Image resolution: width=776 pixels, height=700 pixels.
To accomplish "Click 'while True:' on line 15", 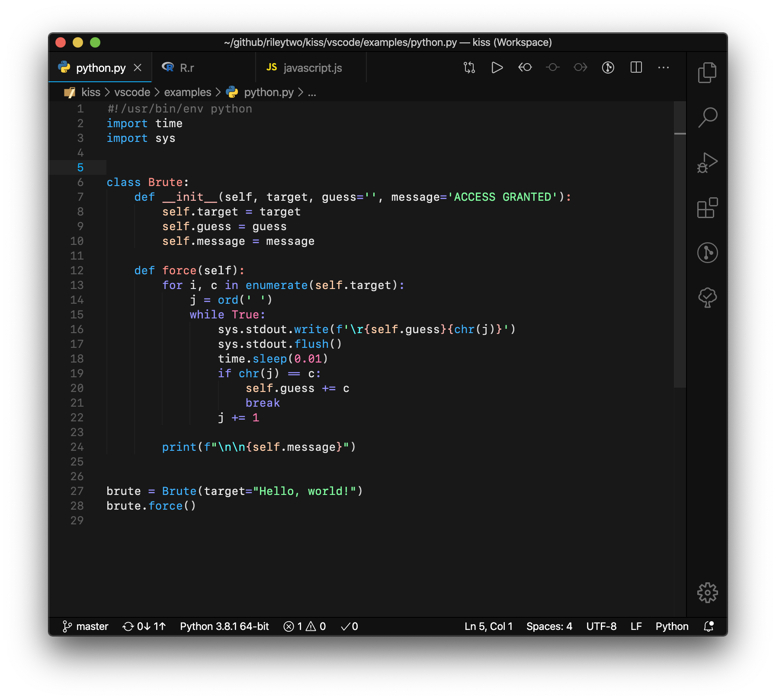I will [227, 315].
